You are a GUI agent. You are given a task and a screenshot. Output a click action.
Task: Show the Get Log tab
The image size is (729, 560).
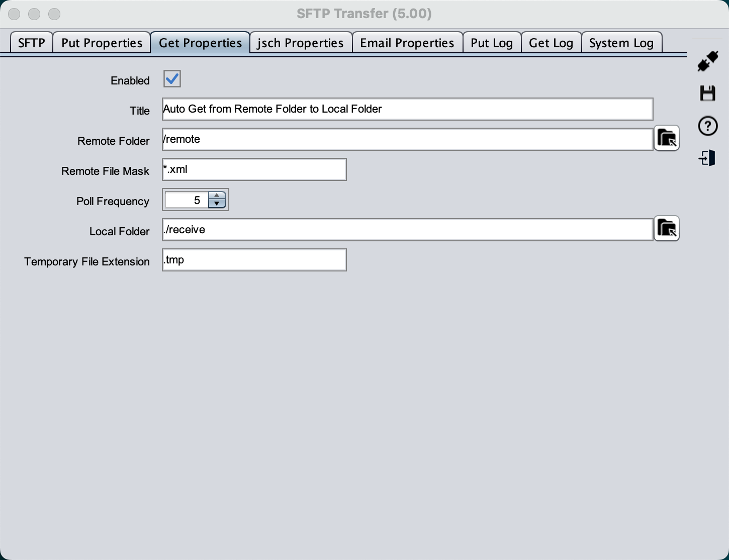coord(551,43)
